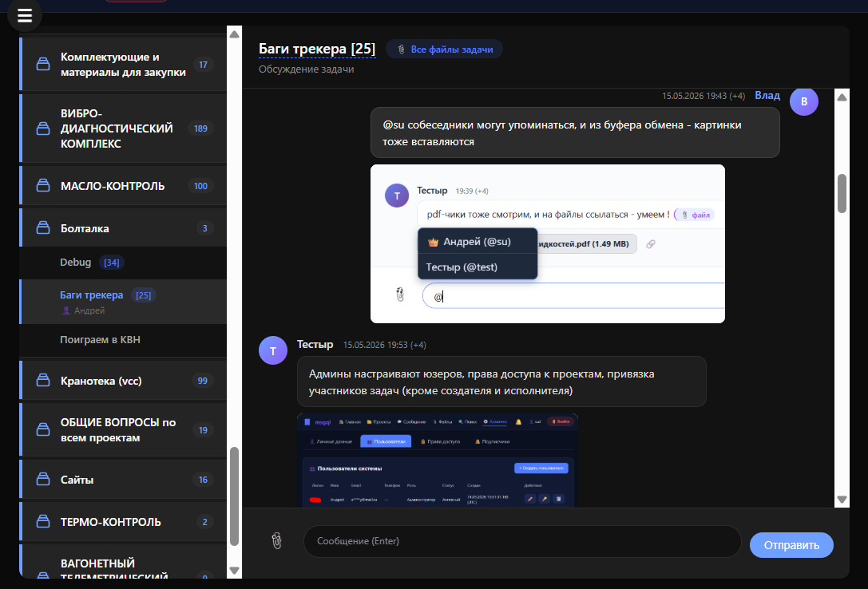Click project icon beside Сайты
The image size is (868, 589).
pos(43,480)
